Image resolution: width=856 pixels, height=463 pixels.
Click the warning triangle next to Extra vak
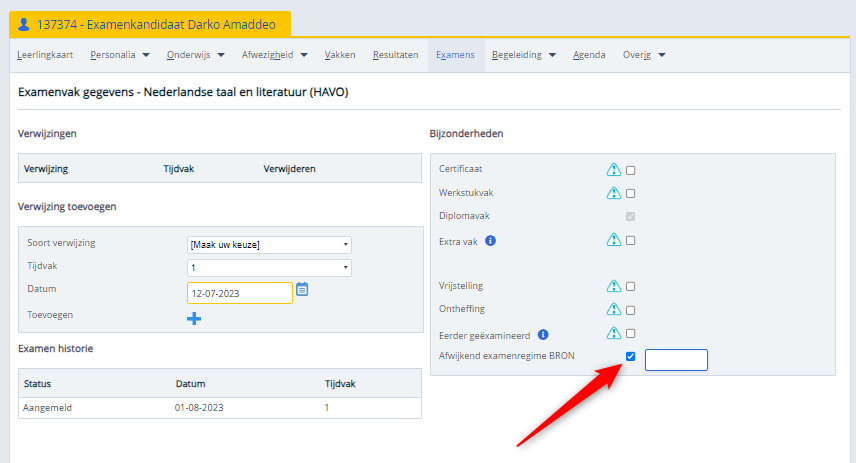tap(614, 240)
